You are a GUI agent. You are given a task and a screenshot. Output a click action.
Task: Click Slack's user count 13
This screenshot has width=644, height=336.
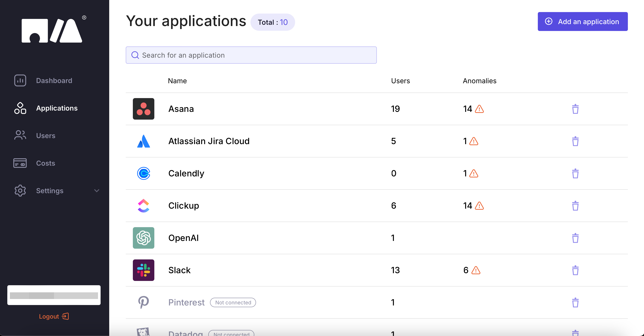395,270
